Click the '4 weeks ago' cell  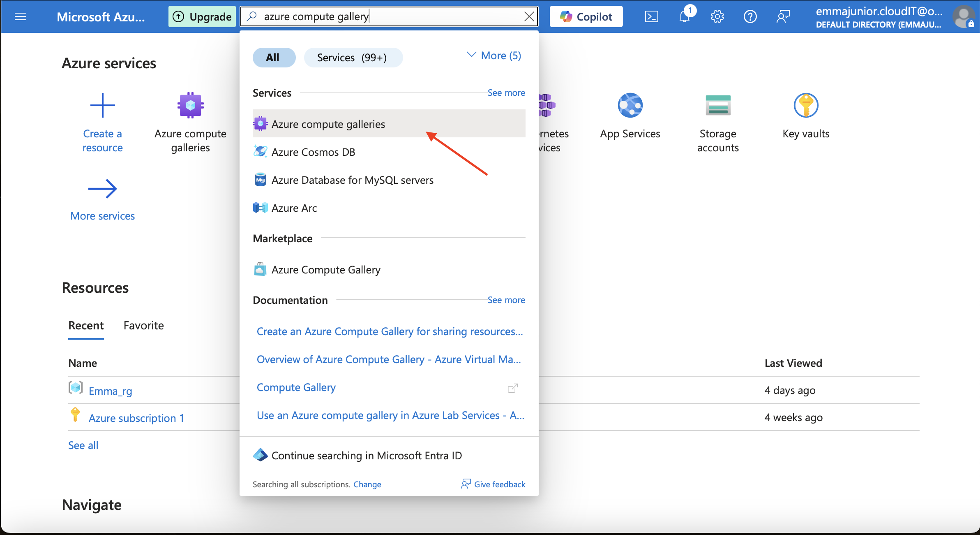click(x=793, y=417)
